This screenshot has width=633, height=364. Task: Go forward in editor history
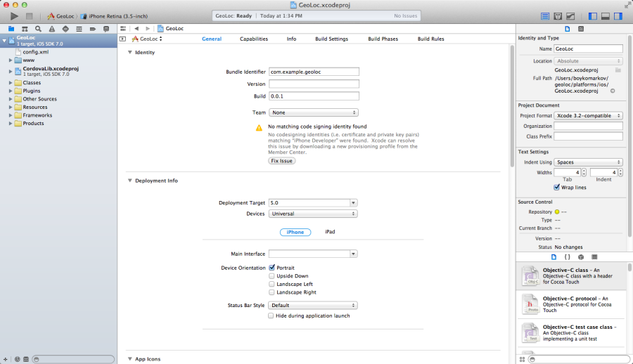point(148,29)
